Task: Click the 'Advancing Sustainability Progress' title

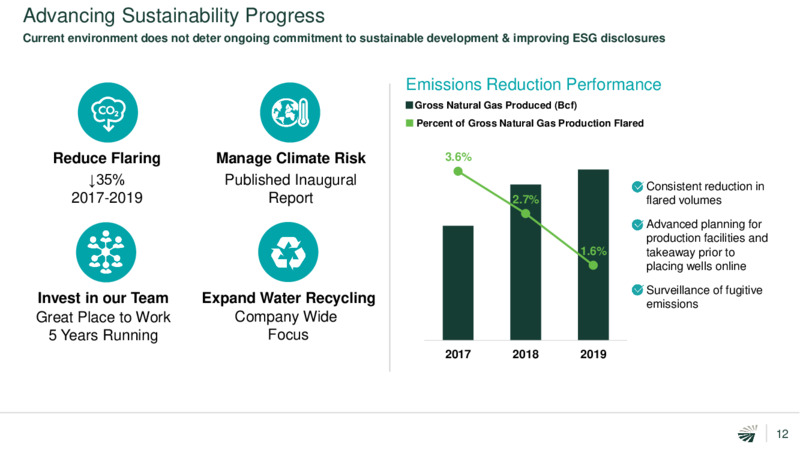Action: (x=174, y=16)
